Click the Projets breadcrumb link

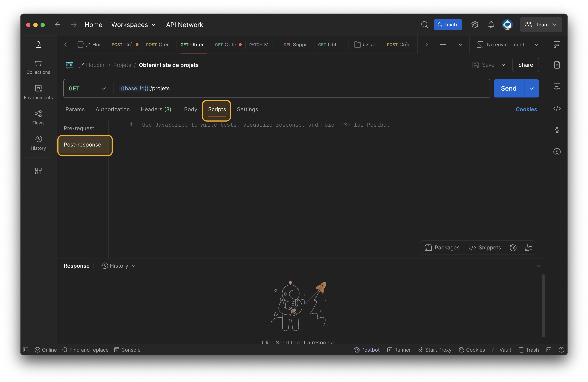122,65
